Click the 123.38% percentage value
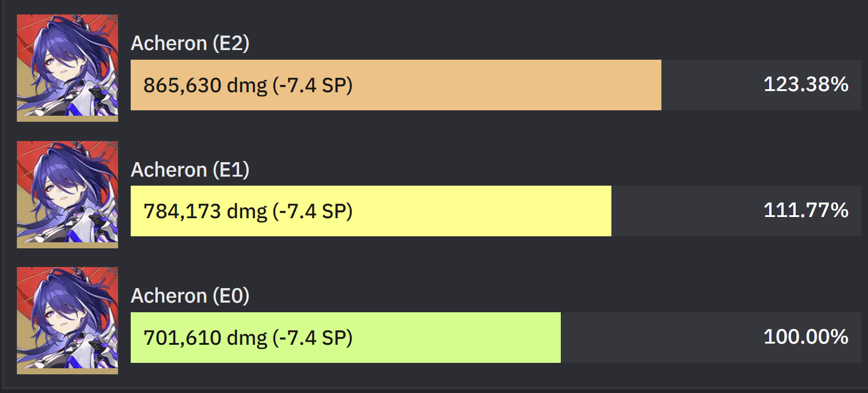This screenshot has width=868, height=393. tap(806, 84)
